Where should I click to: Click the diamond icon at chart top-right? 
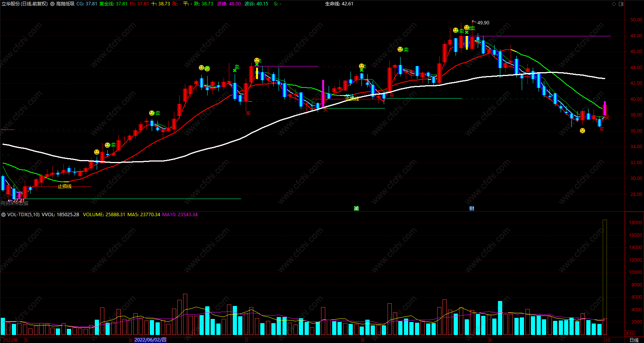tap(614, 4)
